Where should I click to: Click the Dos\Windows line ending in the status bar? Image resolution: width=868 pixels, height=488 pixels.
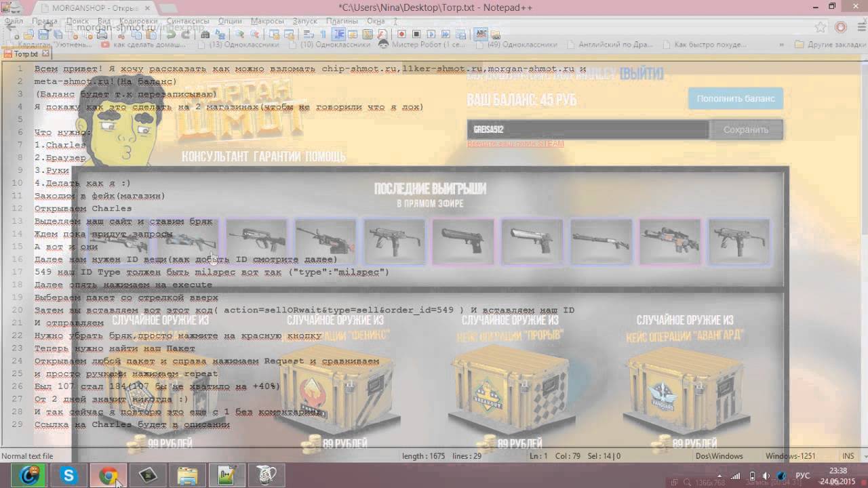pos(721,456)
